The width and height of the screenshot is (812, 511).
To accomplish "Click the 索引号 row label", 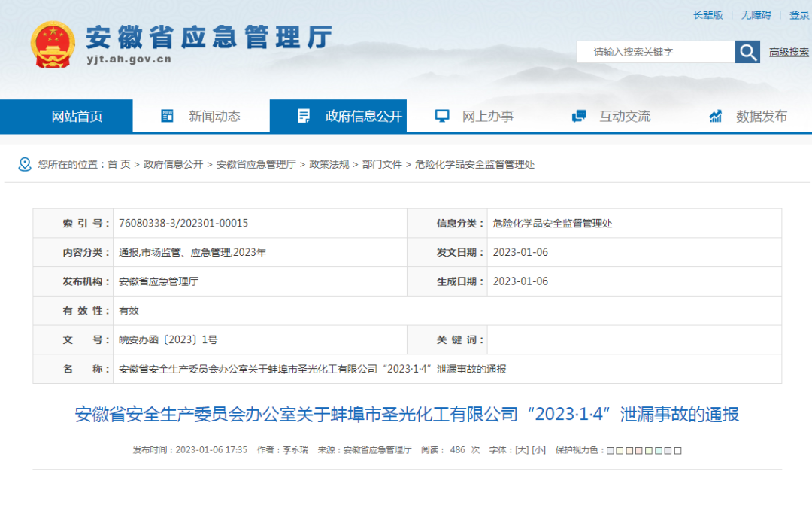I will 86,224.
